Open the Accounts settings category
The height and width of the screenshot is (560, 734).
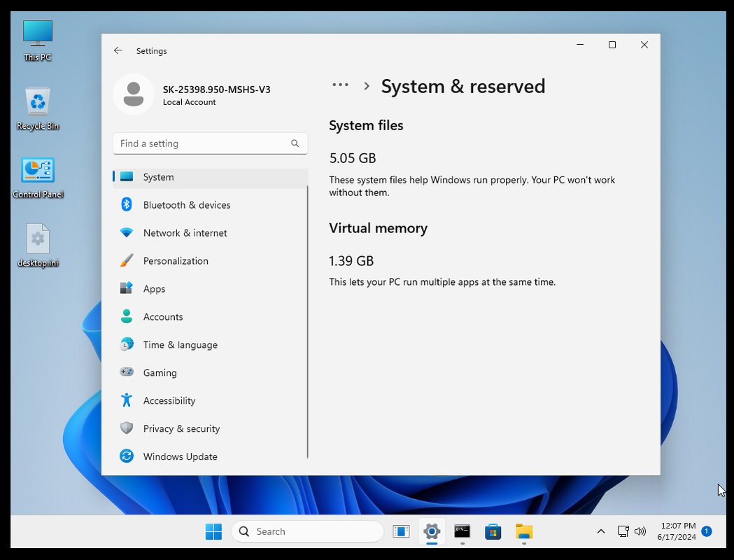pos(210,317)
